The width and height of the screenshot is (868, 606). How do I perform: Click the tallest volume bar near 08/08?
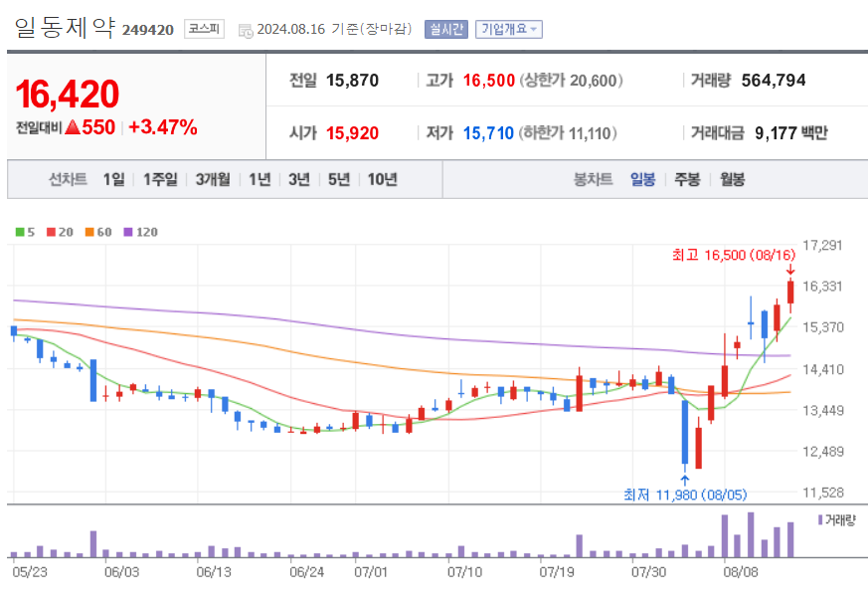(x=751, y=537)
